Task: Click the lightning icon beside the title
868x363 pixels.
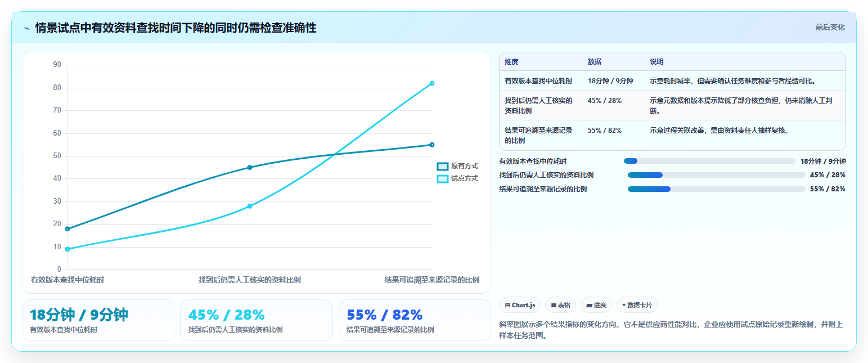Action: point(26,28)
